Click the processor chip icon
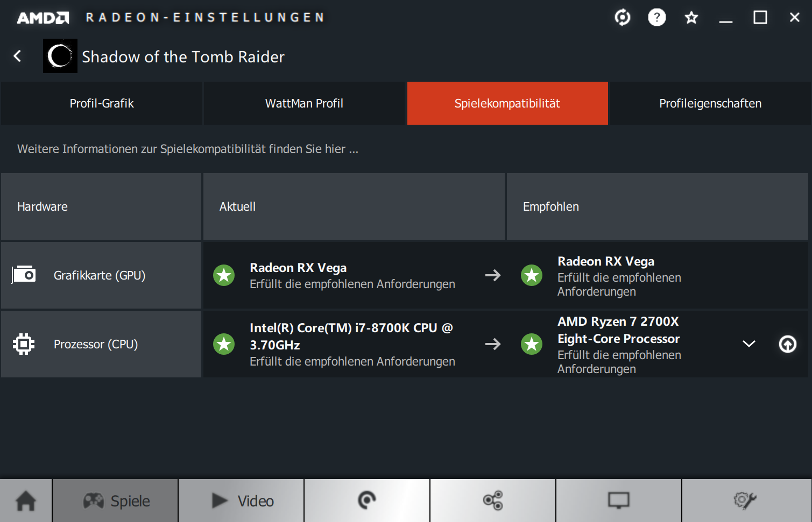The image size is (812, 522). [24, 344]
